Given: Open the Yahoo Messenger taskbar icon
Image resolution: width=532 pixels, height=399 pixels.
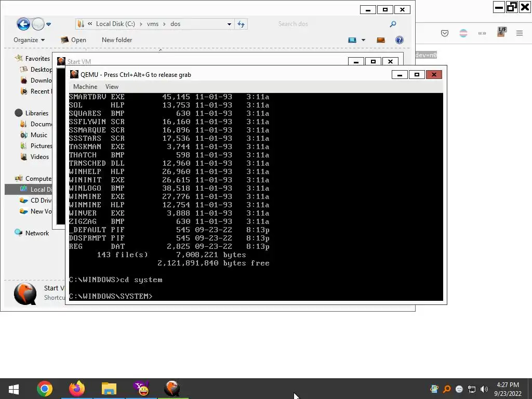Looking at the screenshot, I should (141, 389).
